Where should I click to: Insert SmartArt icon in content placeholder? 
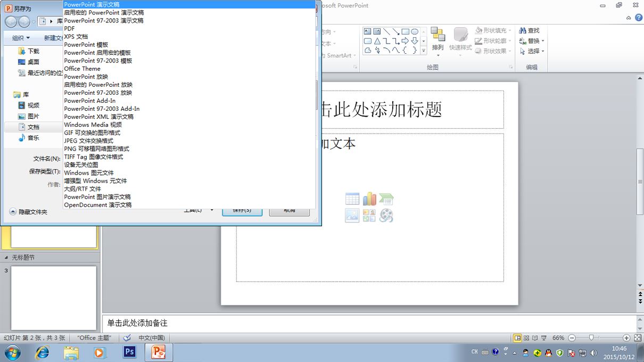[386, 199]
